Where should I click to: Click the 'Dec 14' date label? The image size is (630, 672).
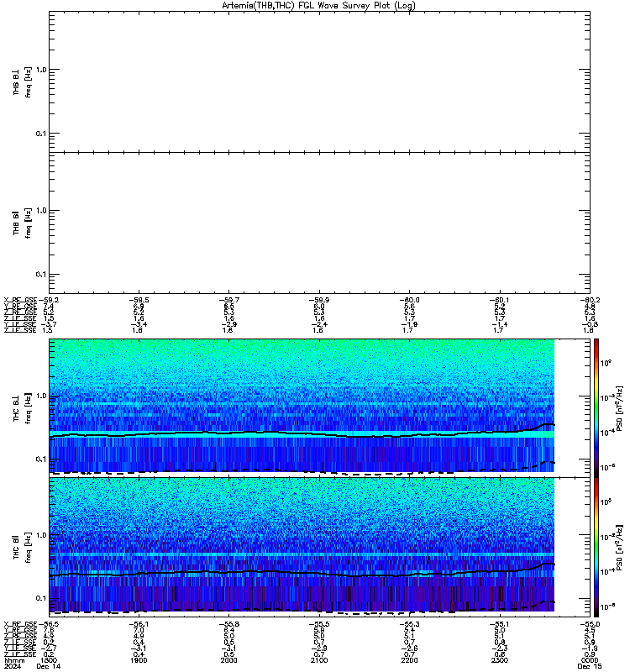pos(49,666)
